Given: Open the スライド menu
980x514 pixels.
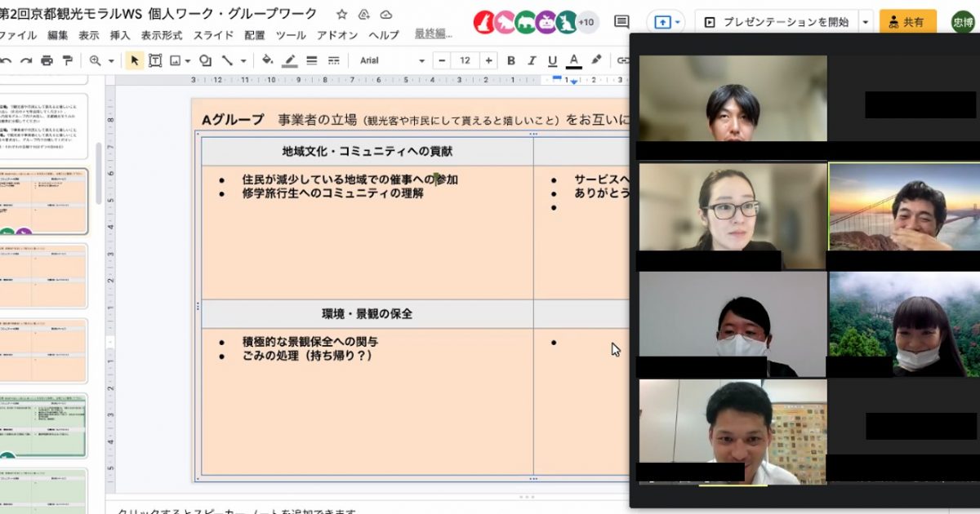Looking at the screenshot, I should pyautogui.click(x=214, y=35).
